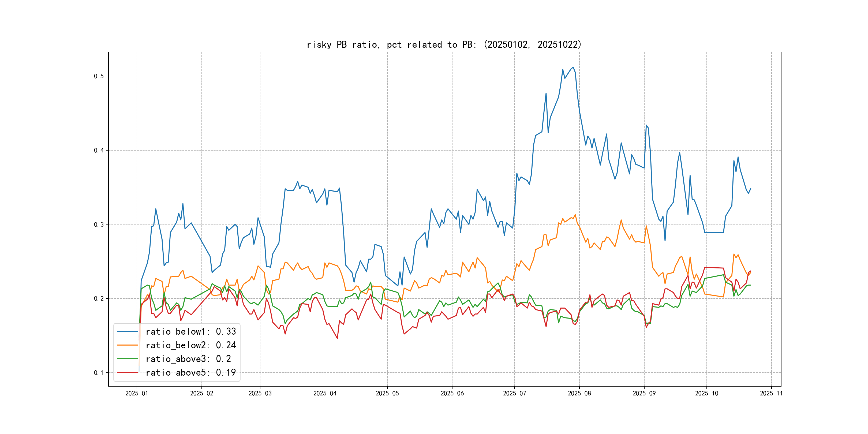Click the 2025-10 x-axis tick label
This screenshot has height=434, width=868.
tap(707, 393)
